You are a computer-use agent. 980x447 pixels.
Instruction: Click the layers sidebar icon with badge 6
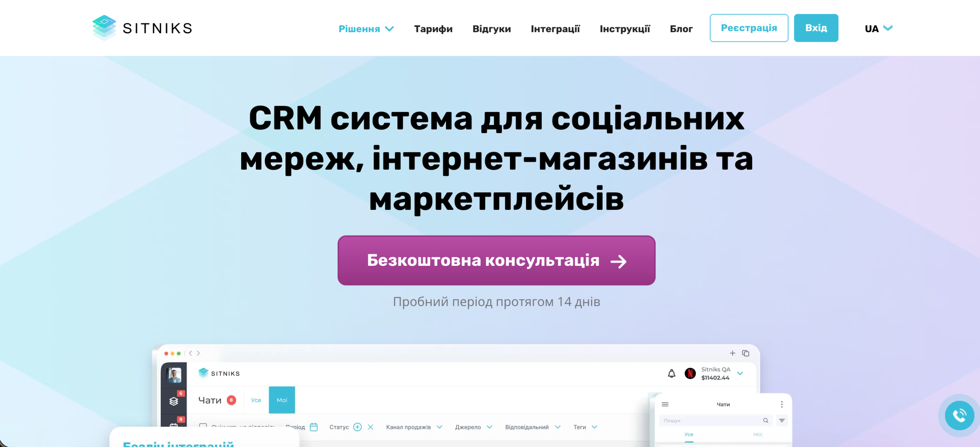point(174,401)
